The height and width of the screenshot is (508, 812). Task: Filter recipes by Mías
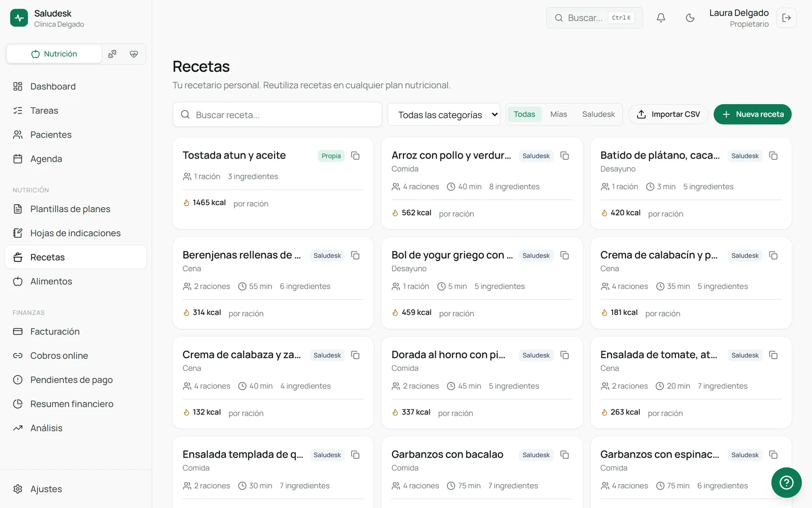558,114
